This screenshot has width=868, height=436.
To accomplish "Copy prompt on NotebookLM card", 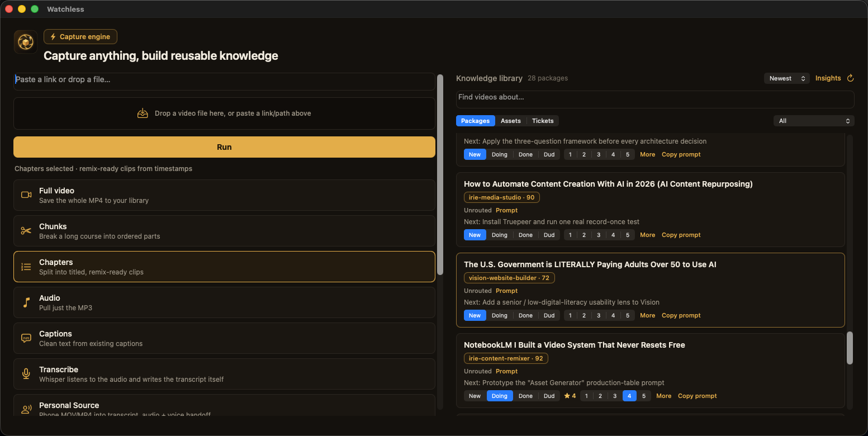I will point(698,396).
